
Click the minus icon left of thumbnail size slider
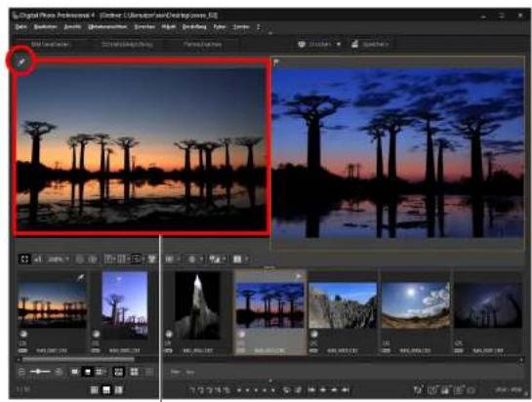click(x=21, y=372)
